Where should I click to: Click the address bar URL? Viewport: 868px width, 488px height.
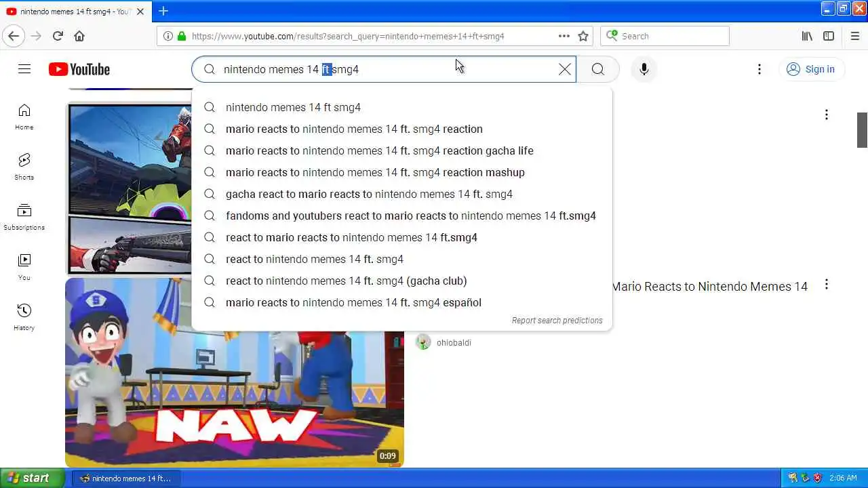click(x=348, y=36)
